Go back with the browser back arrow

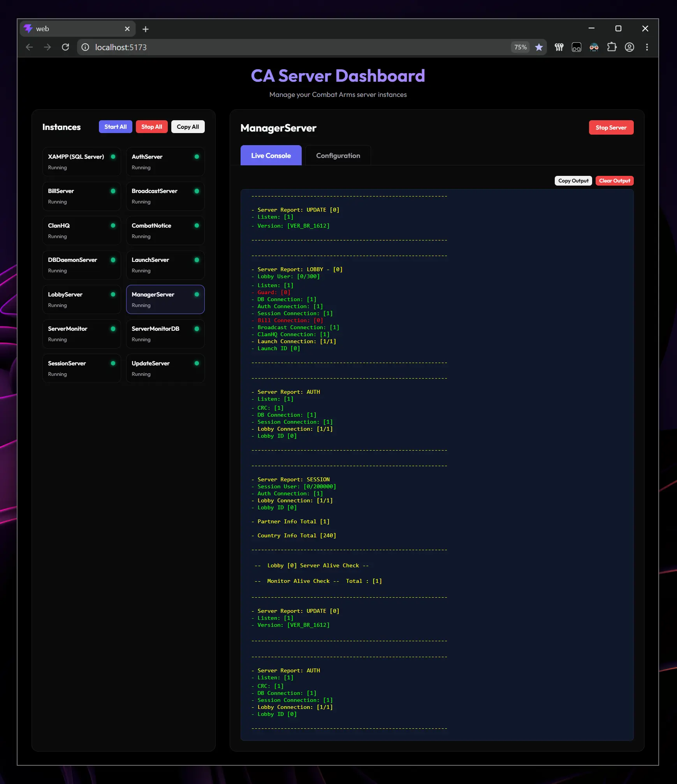[x=29, y=47]
